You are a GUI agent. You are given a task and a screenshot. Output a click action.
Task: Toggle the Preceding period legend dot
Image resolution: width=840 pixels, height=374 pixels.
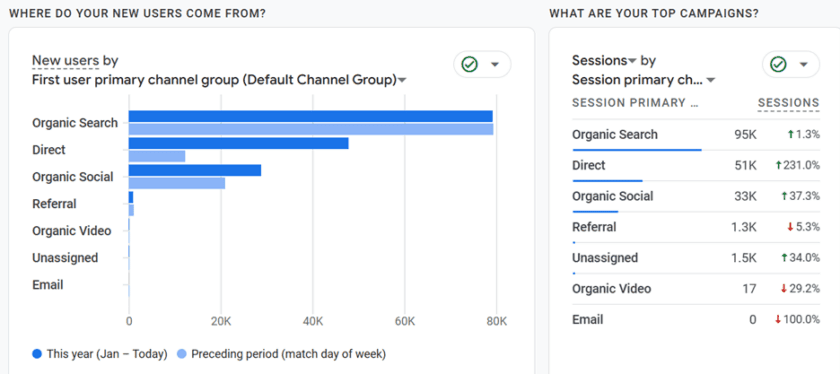(x=182, y=354)
